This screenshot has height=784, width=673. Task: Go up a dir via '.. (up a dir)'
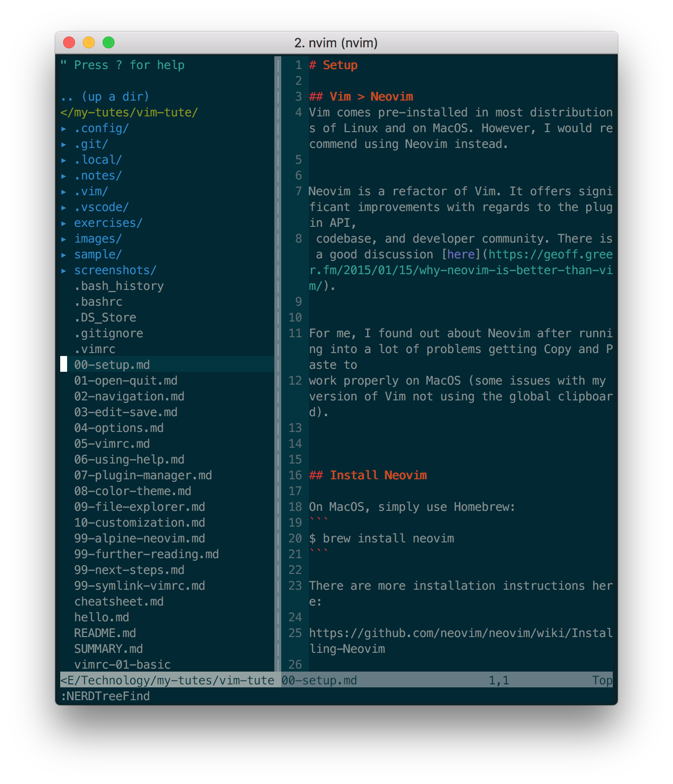coord(105,97)
